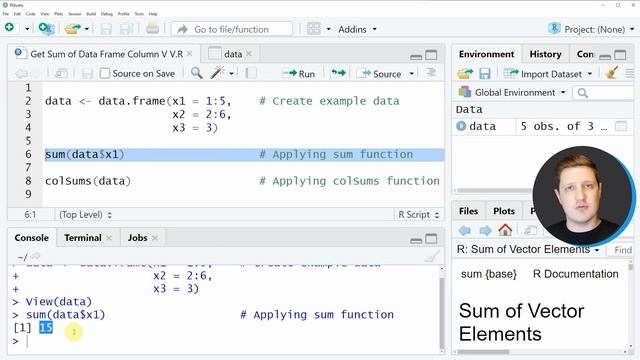Click the Open File folder icon
The image size is (640, 360).
click(73, 29)
